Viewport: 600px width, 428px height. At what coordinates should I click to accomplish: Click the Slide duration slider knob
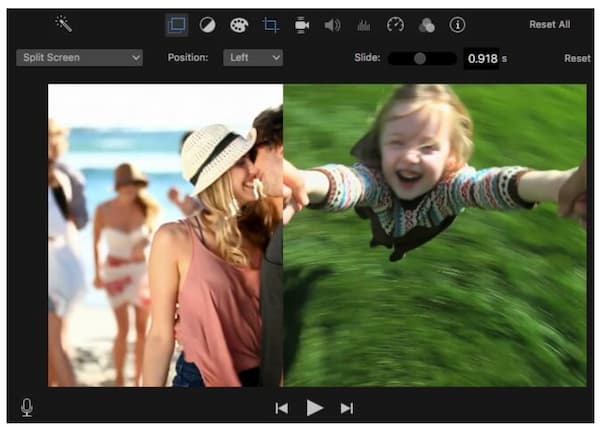tap(420, 59)
